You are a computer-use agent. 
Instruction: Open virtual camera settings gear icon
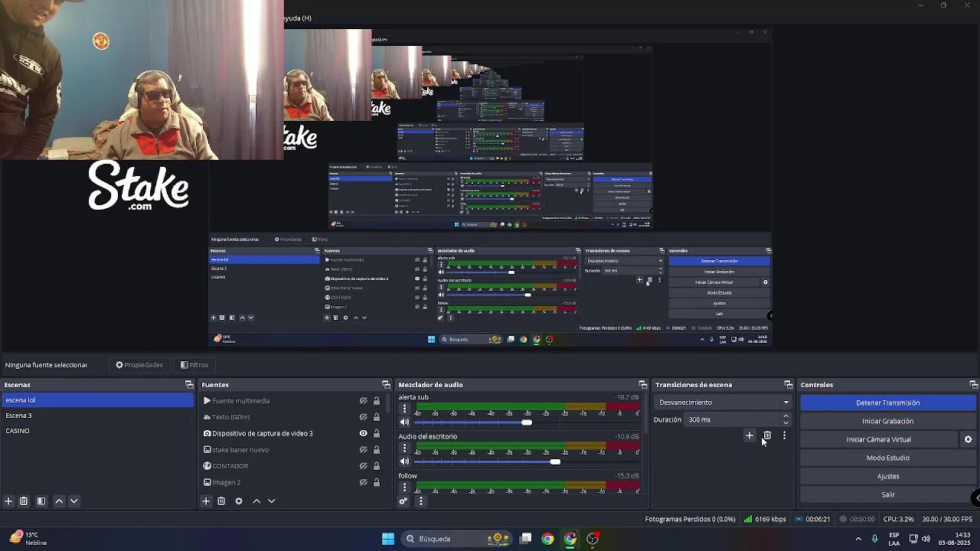pyautogui.click(x=968, y=439)
